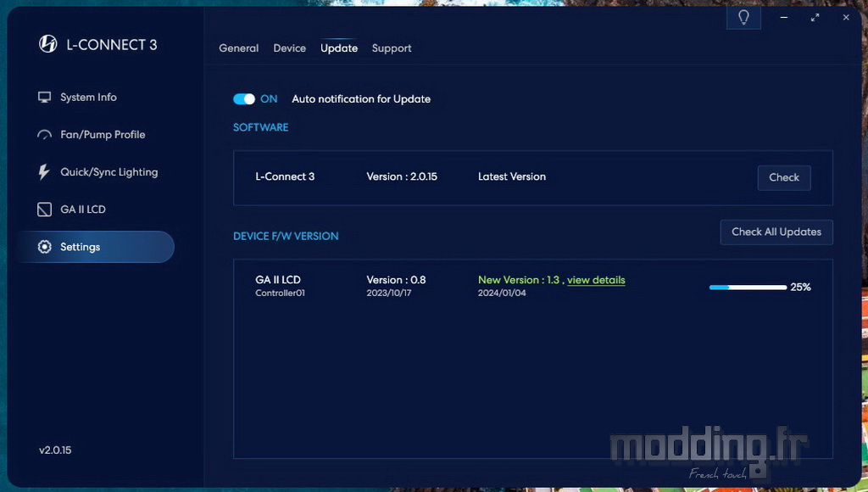
Task: Click the lightbulb icon in title bar
Action: [743, 18]
